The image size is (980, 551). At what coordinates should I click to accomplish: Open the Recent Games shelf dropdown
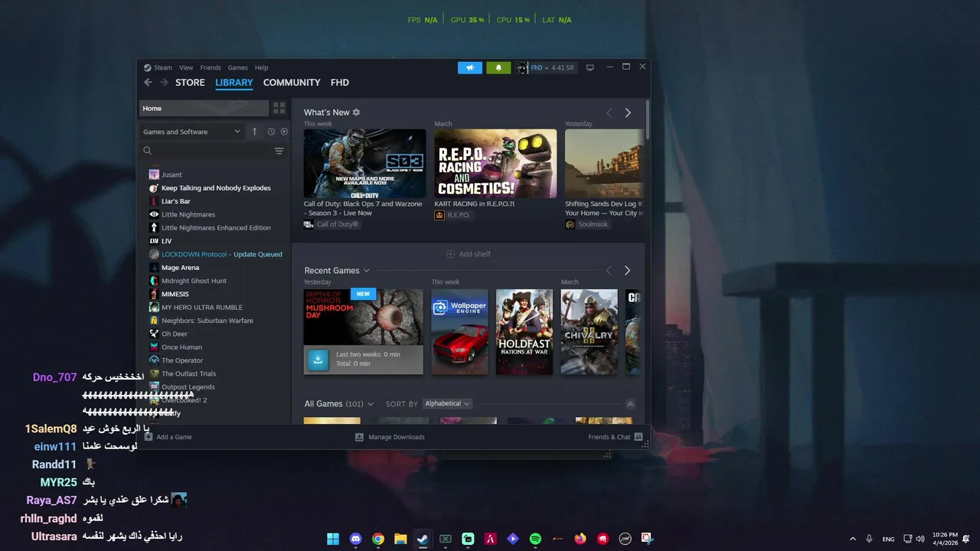[367, 270]
